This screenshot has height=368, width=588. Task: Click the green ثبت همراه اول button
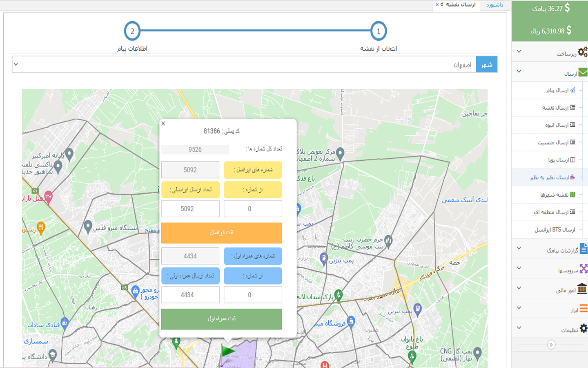click(222, 319)
